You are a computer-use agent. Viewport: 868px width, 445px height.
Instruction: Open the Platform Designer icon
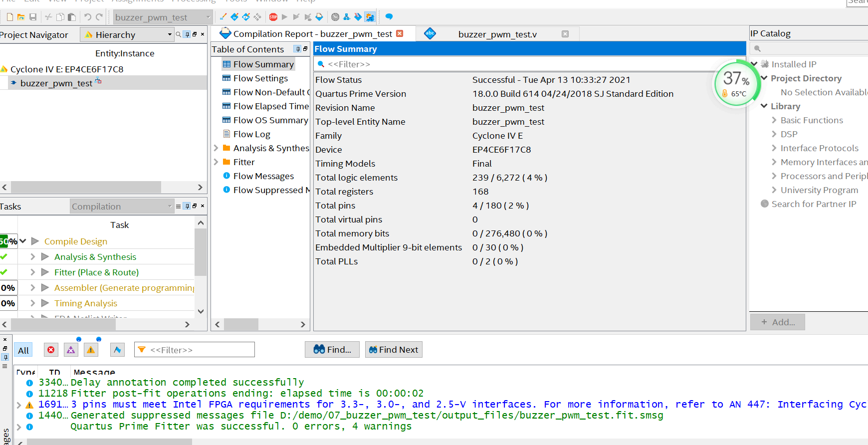click(370, 17)
